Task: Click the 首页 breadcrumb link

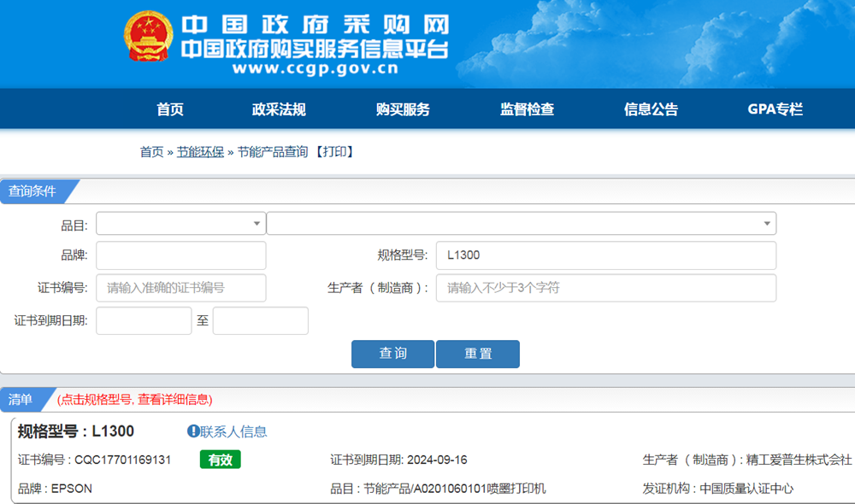Action: (151, 152)
